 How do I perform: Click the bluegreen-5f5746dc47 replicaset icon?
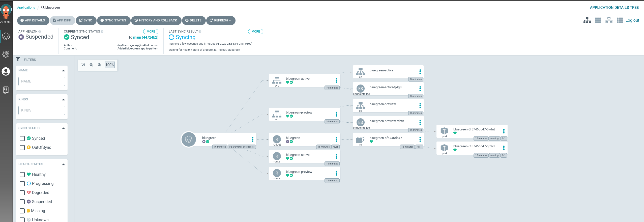(x=361, y=139)
